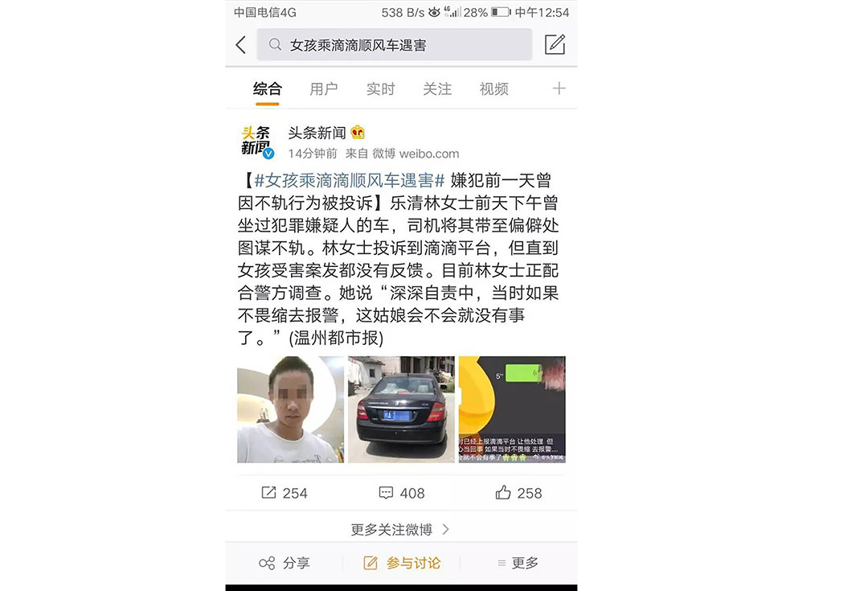Tap the share icon beside 分享
The width and height of the screenshot is (868, 591).
point(267,564)
